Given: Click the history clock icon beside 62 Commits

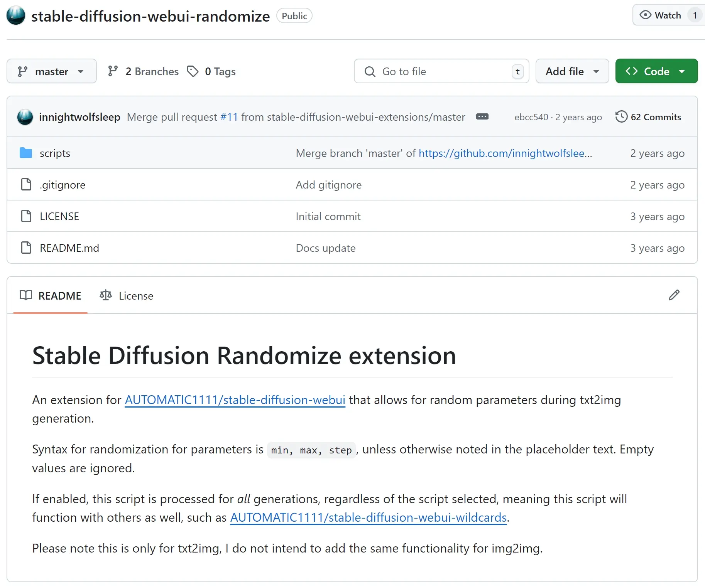Looking at the screenshot, I should (621, 116).
